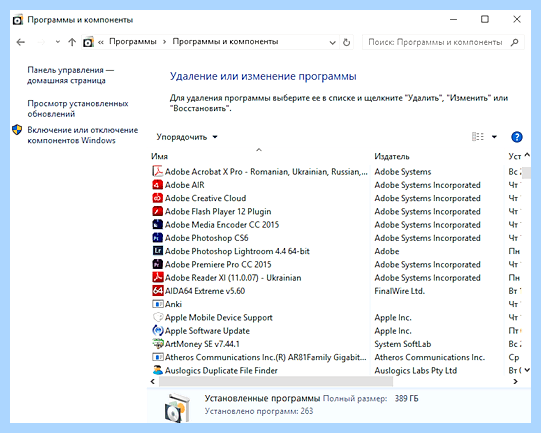Click the Anki program icon

(x=158, y=304)
